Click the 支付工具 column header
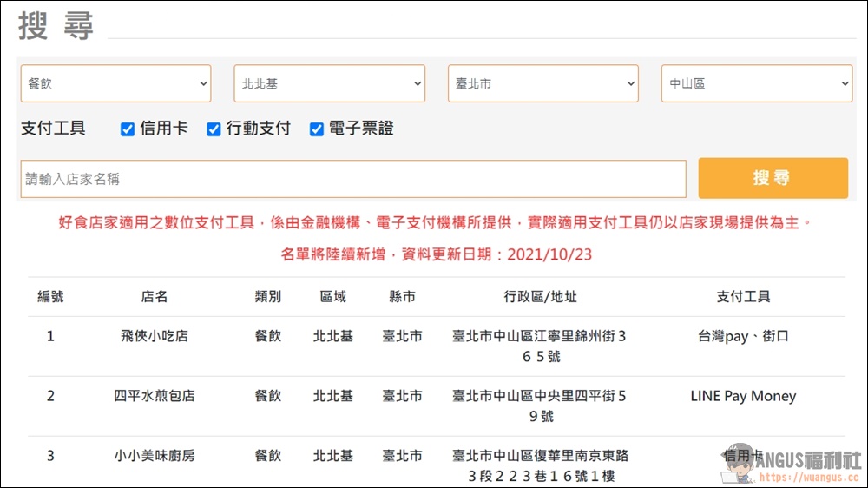 coord(743,297)
